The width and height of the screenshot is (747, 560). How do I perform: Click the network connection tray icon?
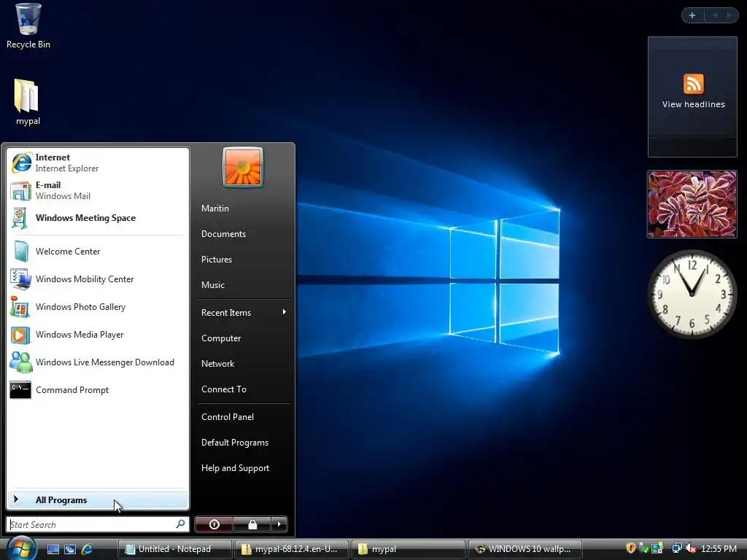676,548
